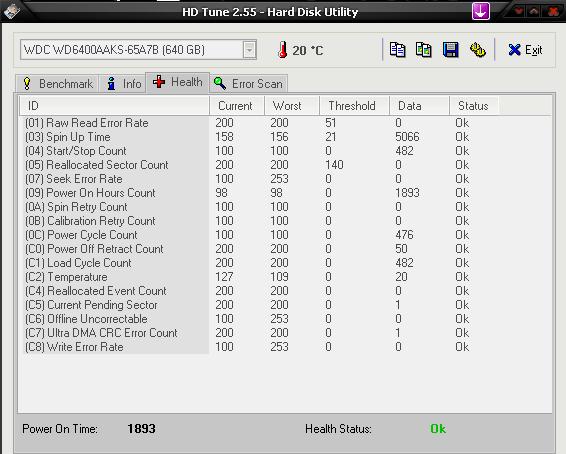The width and height of the screenshot is (566, 454).
Task: Click the 158 current value for Spin Up
Action: tap(225, 137)
